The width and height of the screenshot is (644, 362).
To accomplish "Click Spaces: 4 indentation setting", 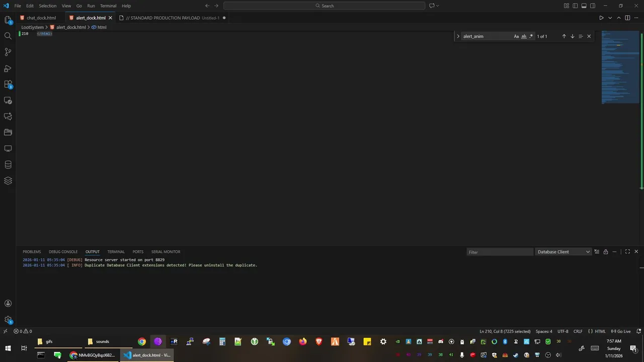I will (x=544, y=331).
